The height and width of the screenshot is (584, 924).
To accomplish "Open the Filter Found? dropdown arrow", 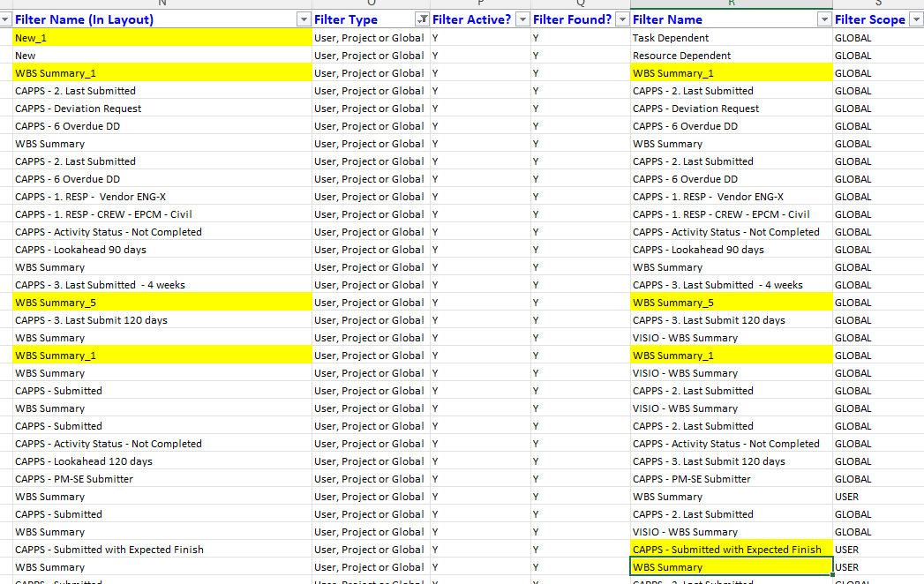I will click(623, 19).
